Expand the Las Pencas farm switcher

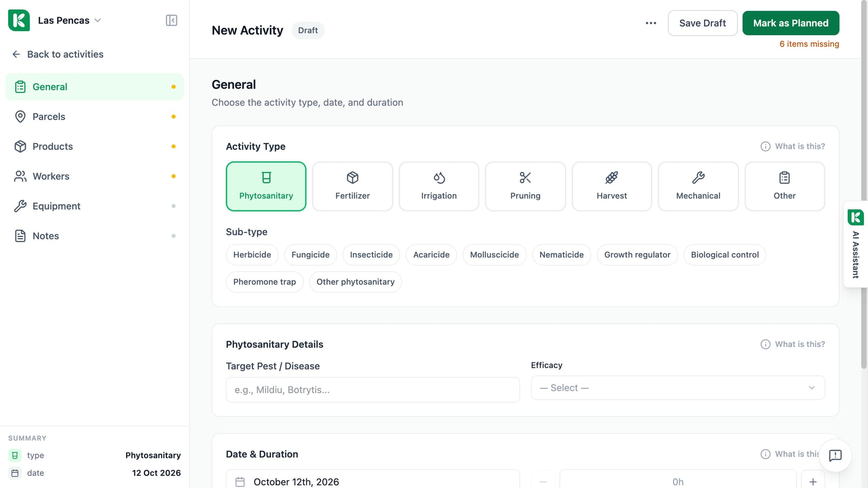point(69,20)
